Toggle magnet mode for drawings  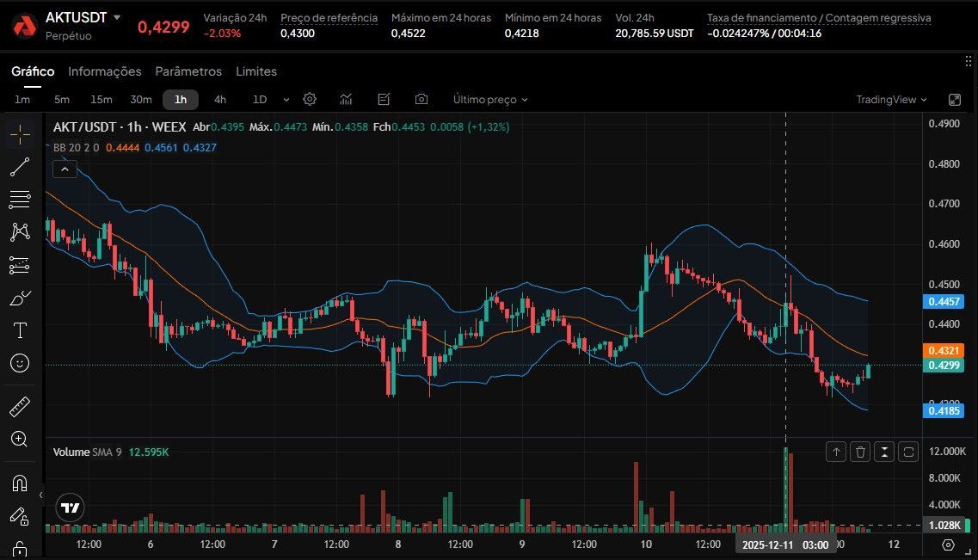tap(20, 483)
